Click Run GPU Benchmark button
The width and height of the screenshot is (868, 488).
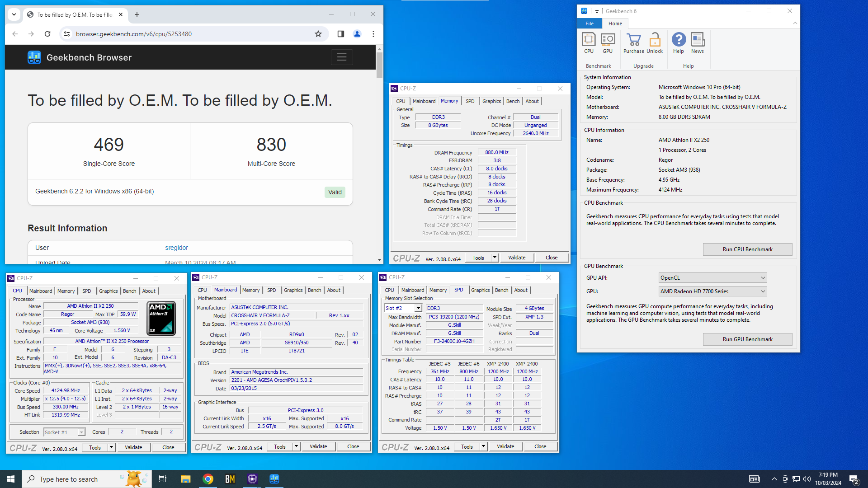(747, 339)
